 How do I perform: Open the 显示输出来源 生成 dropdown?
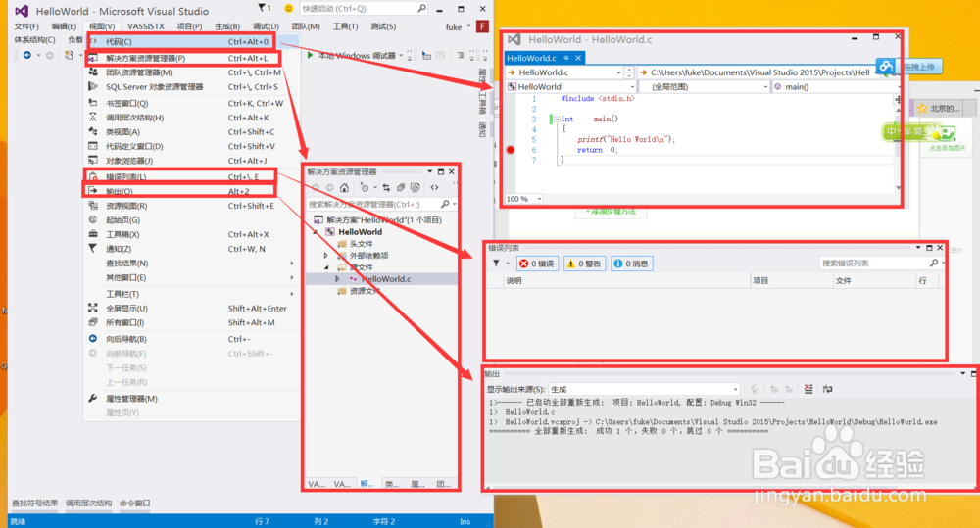645,389
